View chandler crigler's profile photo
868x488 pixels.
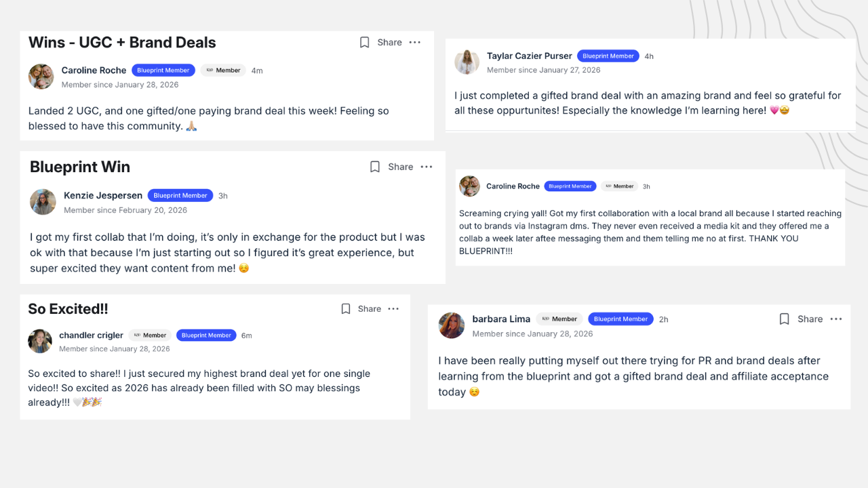(x=40, y=341)
